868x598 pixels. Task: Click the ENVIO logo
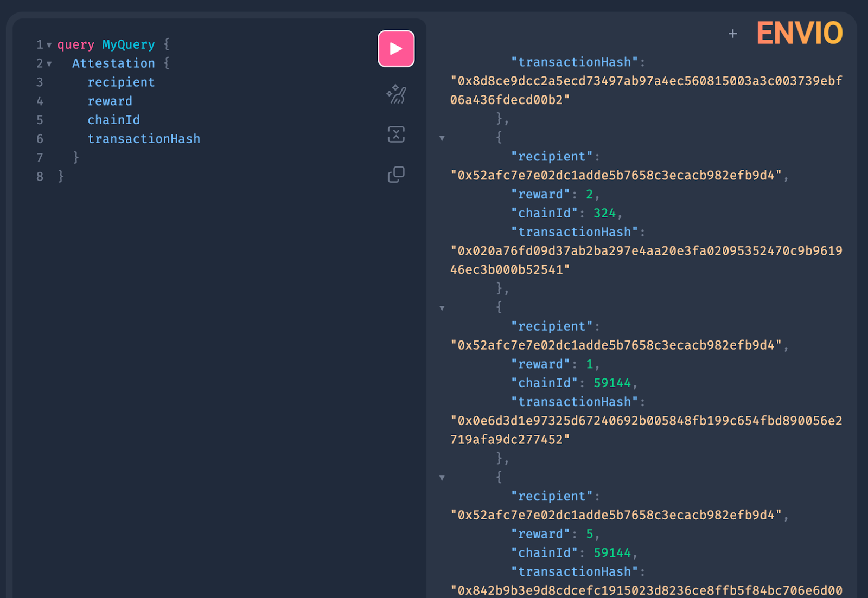click(x=799, y=33)
